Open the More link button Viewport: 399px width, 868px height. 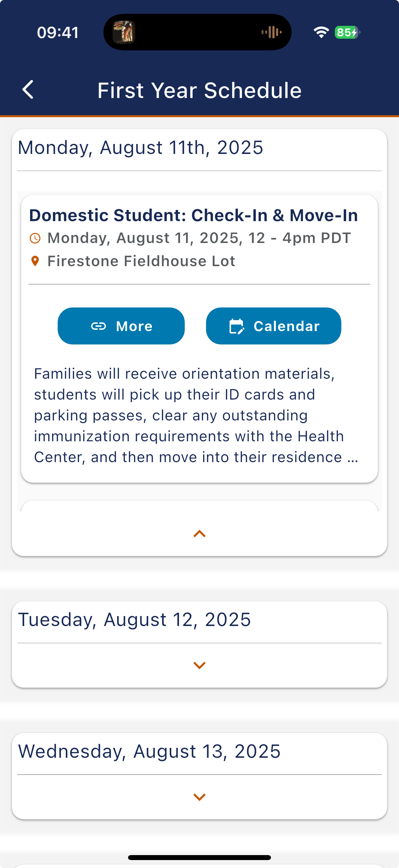121,326
